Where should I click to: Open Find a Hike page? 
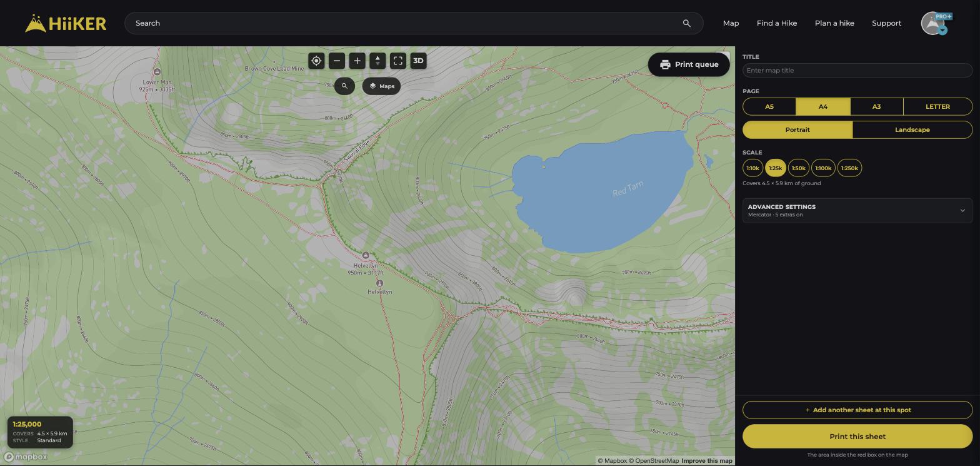[776, 23]
